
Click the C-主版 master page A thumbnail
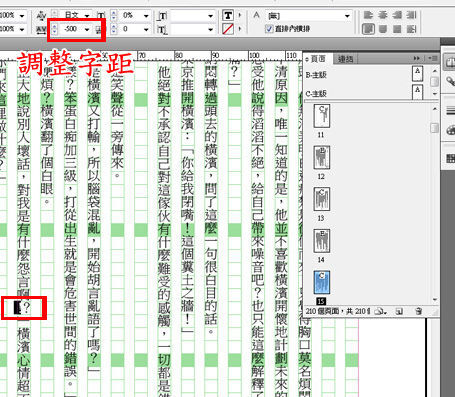[417, 92]
